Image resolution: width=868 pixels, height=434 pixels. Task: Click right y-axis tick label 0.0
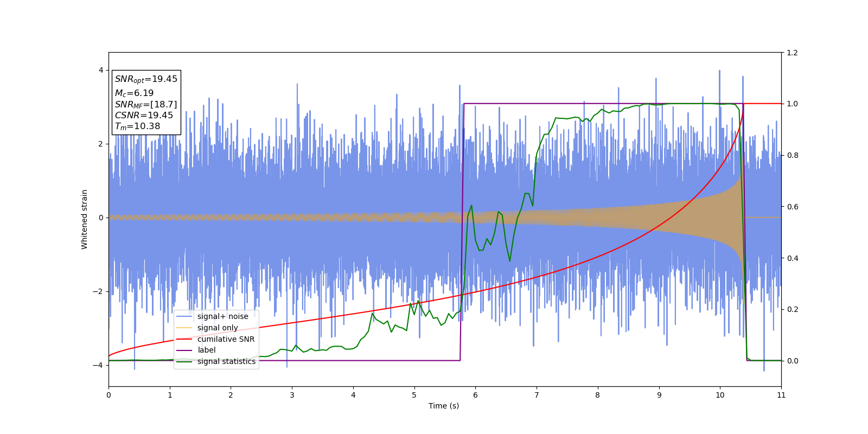point(792,361)
